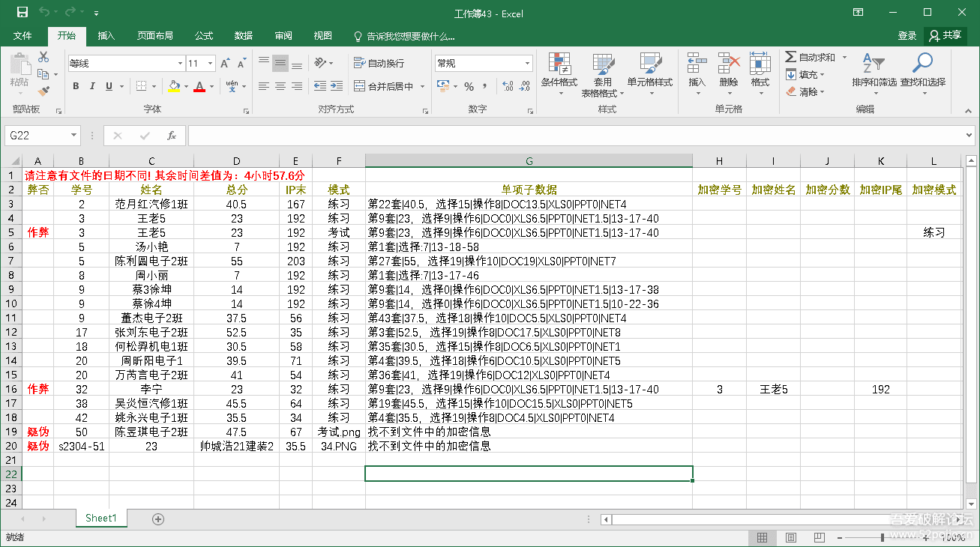The height and width of the screenshot is (547, 980).
Task: Increase the cell indent
Action: pyautogui.click(x=337, y=87)
